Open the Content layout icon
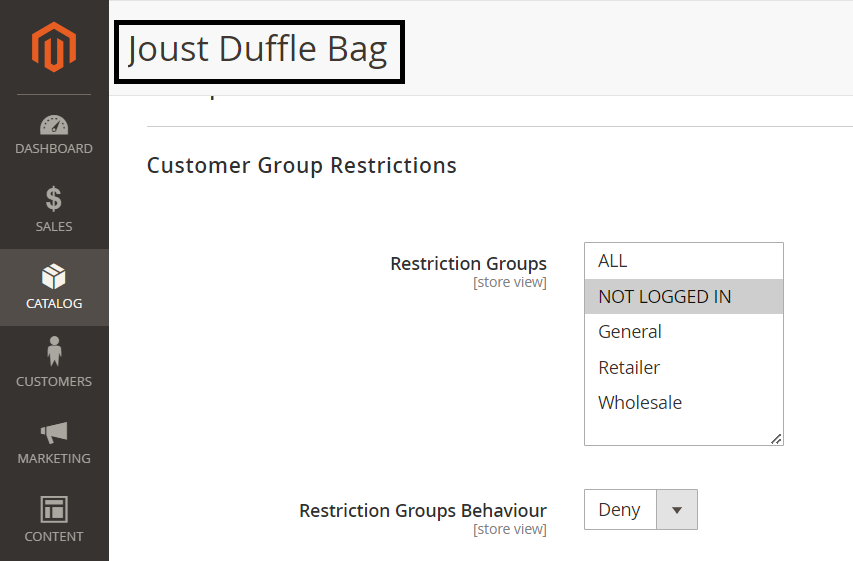853x561 pixels. pyautogui.click(x=54, y=509)
